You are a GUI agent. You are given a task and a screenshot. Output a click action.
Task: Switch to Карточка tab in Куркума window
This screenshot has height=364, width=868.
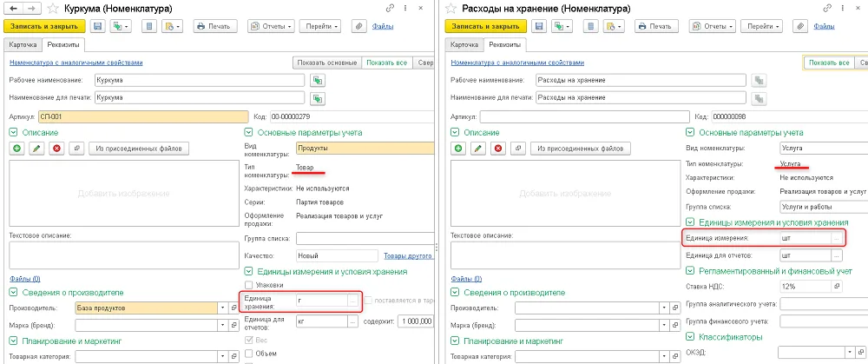point(23,45)
